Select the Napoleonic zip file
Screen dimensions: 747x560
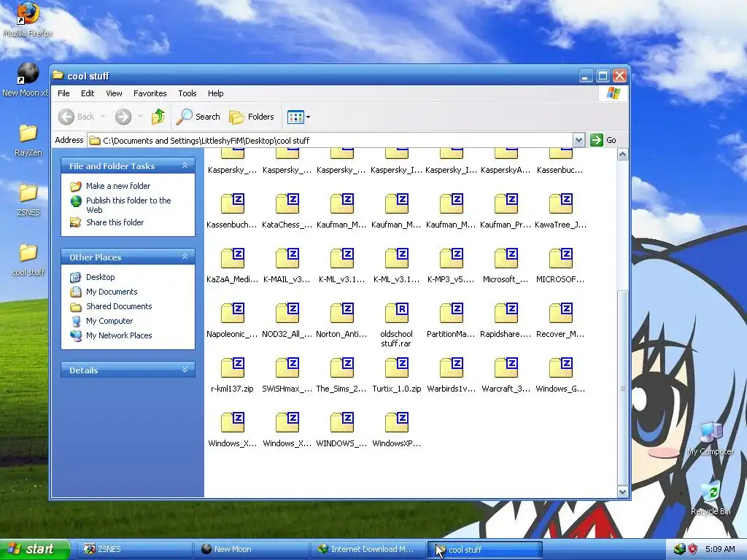pyautogui.click(x=232, y=321)
